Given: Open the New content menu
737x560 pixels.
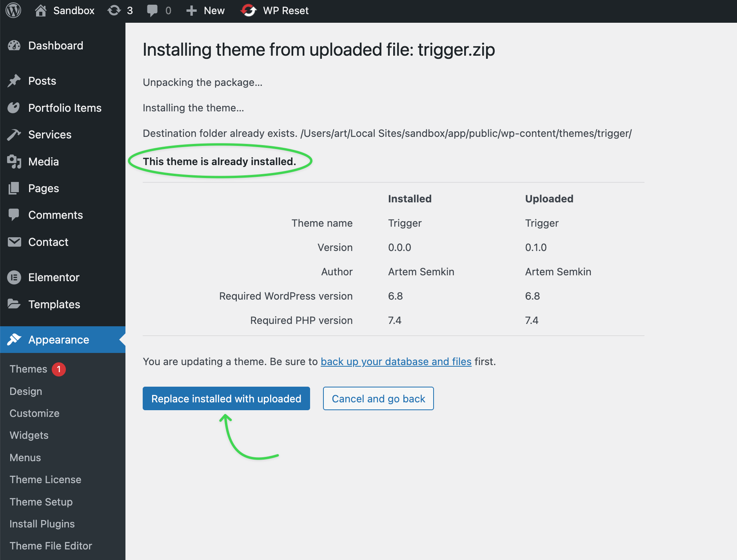Looking at the screenshot, I should pyautogui.click(x=206, y=11).
